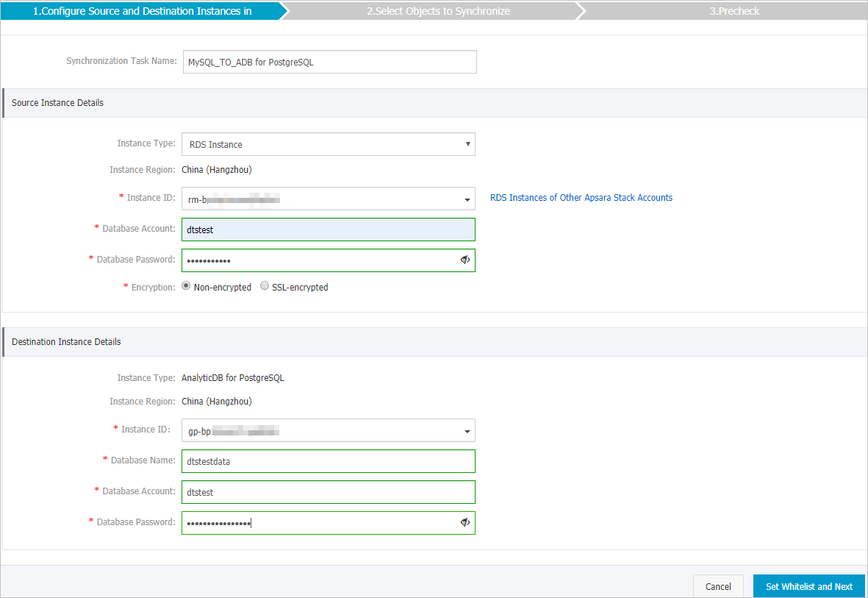Select the Database Name field showing dtstestdata
The image size is (868, 598).
point(328,461)
